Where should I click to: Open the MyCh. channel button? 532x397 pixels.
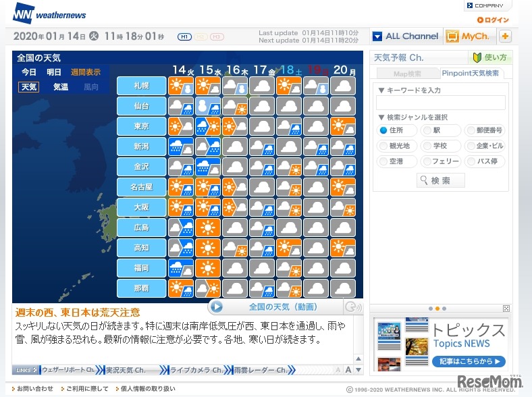(x=469, y=36)
